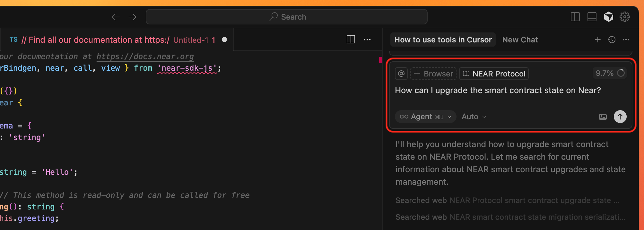This screenshot has width=644, height=230.
Task: Click the unsaved dot on Untitled-1 tab
Action: point(224,40)
